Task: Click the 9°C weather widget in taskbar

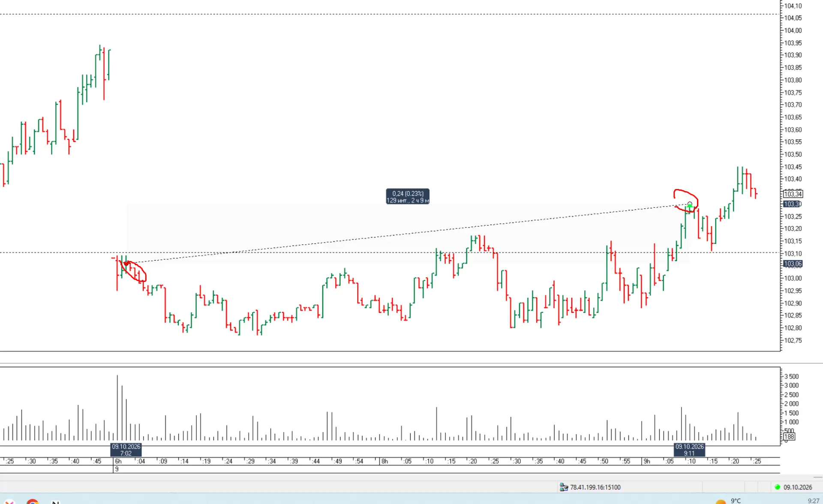Action: pyautogui.click(x=729, y=501)
